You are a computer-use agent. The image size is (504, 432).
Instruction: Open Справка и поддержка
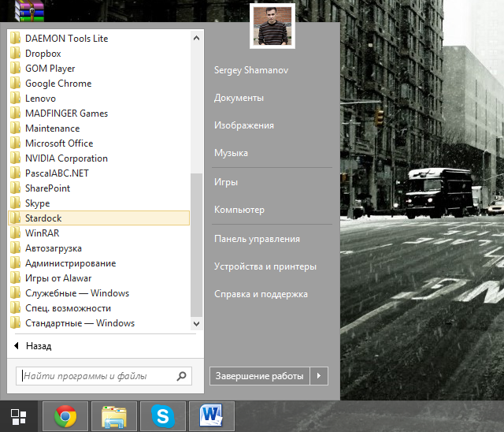tap(261, 294)
